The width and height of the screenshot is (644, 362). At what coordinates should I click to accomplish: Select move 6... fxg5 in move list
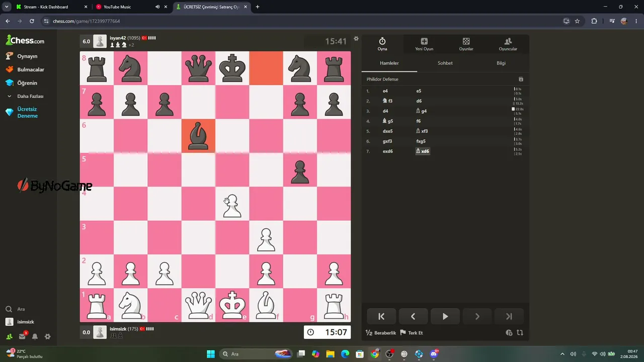coord(421,141)
